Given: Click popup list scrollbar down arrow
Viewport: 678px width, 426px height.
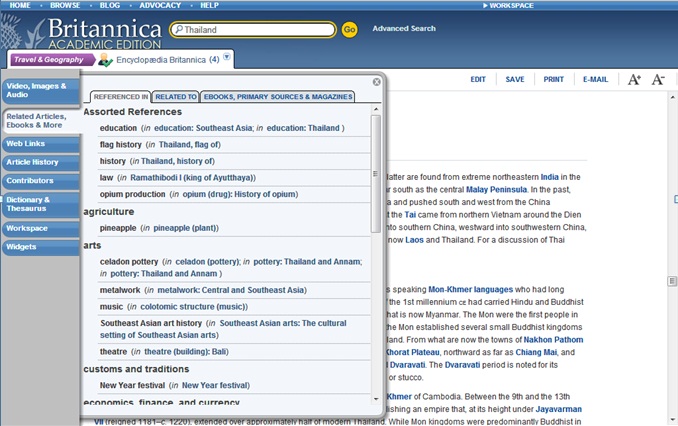Looking at the screenshot, I should tap(376, 399).
